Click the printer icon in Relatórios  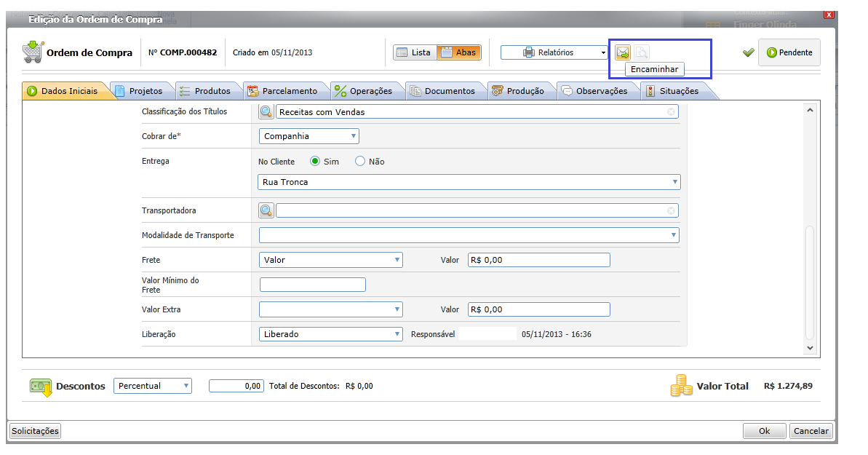(529, 52)
